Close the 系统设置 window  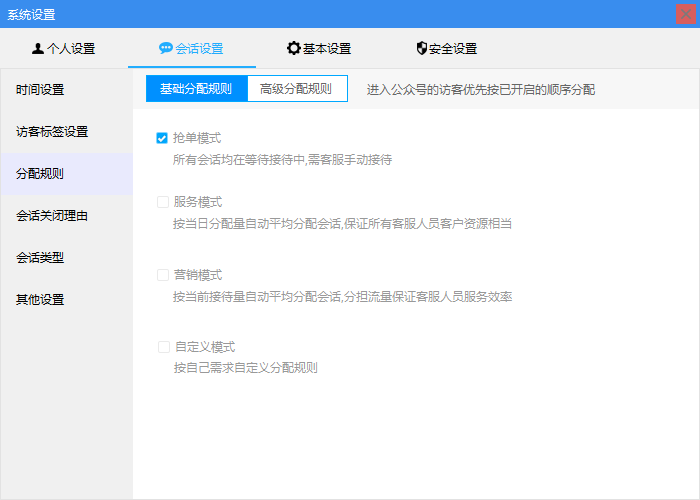(x=686, y=14)
